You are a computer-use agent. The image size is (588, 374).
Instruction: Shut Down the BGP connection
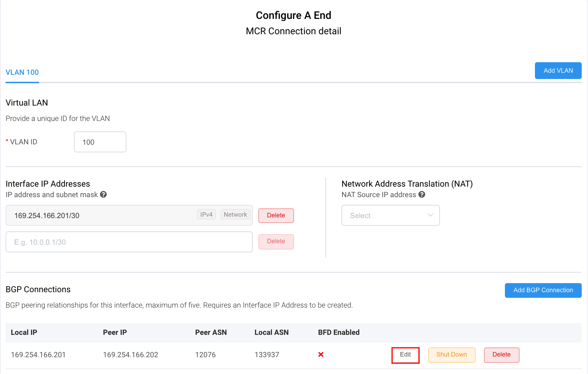click(x=451, y=355)
